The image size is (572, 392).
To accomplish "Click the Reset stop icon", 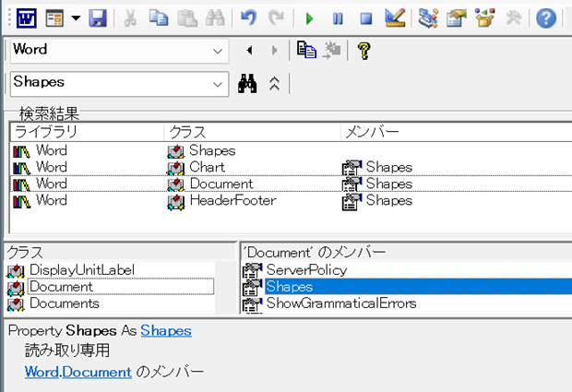I will 366,18.
